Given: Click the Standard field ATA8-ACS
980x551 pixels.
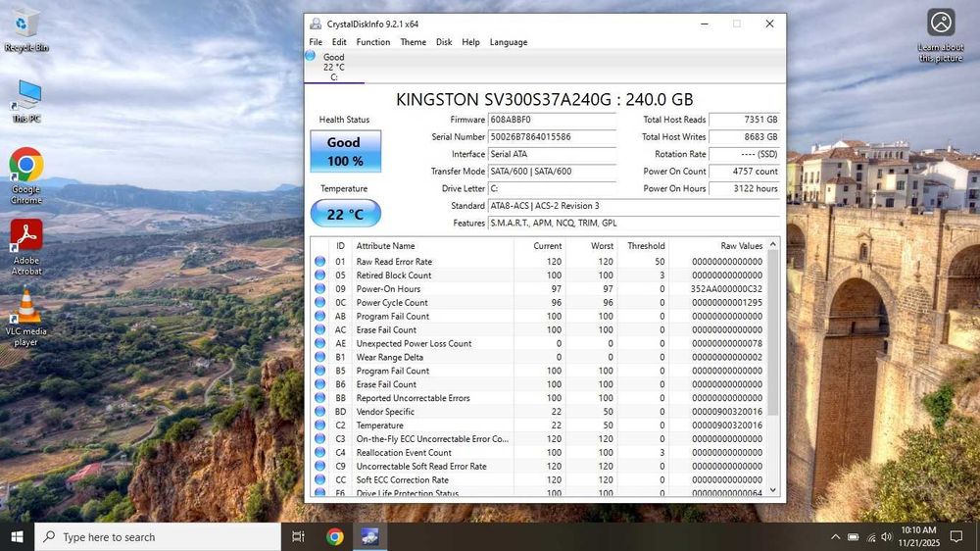Looking at the screenshot, I should (634, 206).
